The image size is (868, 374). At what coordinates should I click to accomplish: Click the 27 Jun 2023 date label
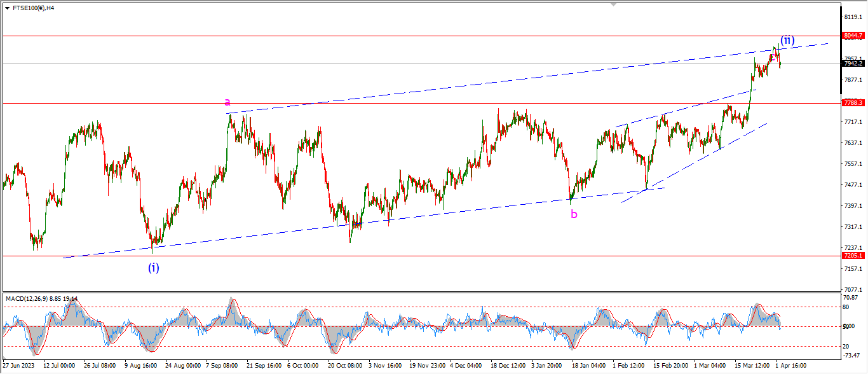click(19, 366)
